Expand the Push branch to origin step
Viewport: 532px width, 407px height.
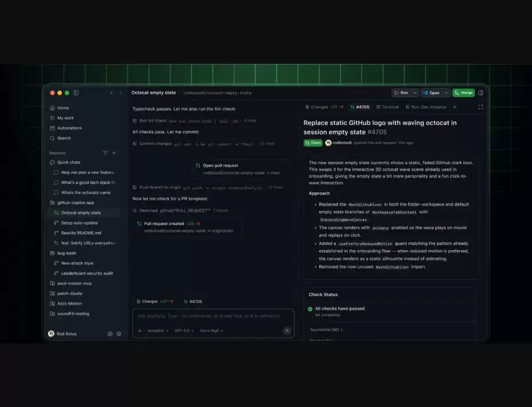(207, 187)
